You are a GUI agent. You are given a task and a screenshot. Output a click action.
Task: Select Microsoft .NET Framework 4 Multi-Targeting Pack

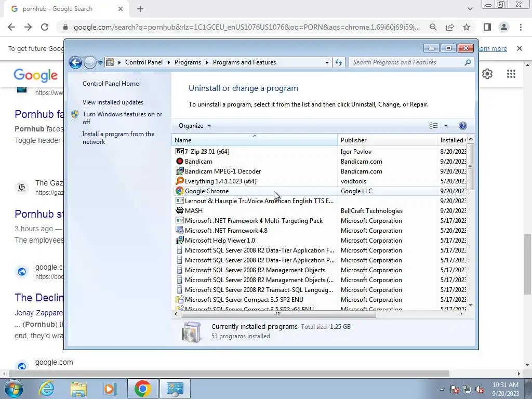click(x=254, y=220)
